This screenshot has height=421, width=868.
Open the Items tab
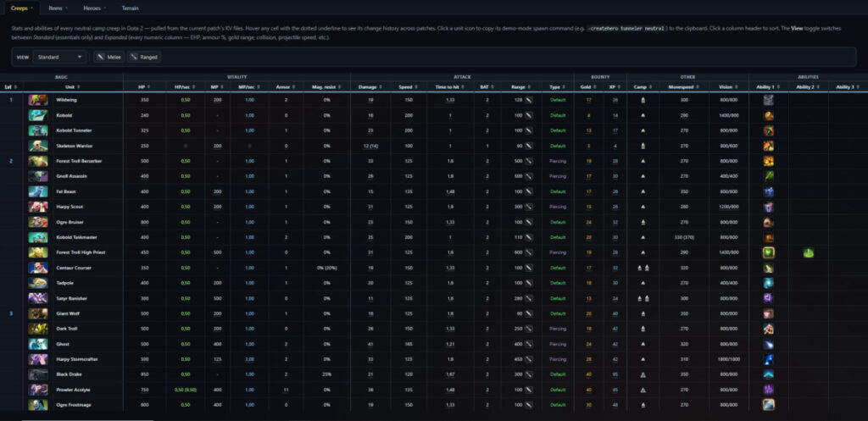(58, 8)
